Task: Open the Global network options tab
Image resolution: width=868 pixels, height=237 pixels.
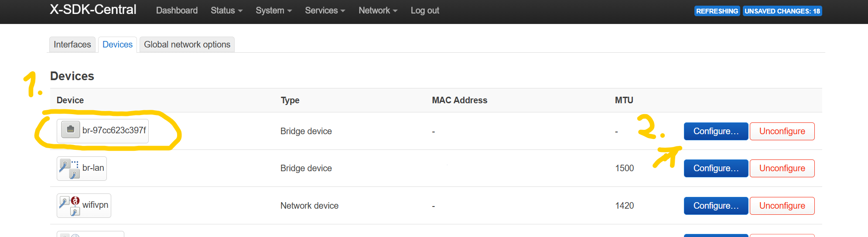Action: point(187,44)
